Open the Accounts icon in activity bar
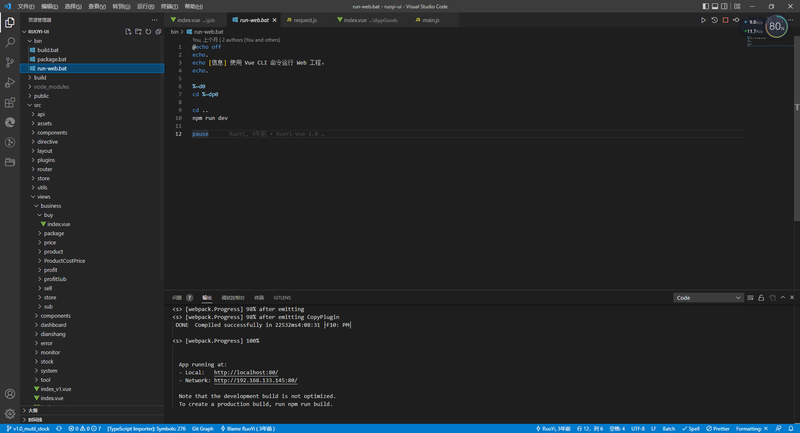This screenshot has width=800, height=433. pyautogui.click(x=10, y=394)
